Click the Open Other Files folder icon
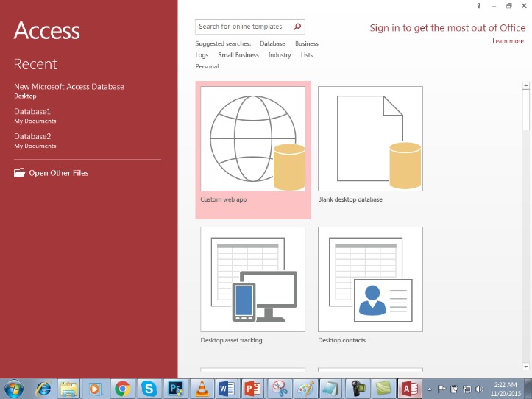 coord(19,172)
